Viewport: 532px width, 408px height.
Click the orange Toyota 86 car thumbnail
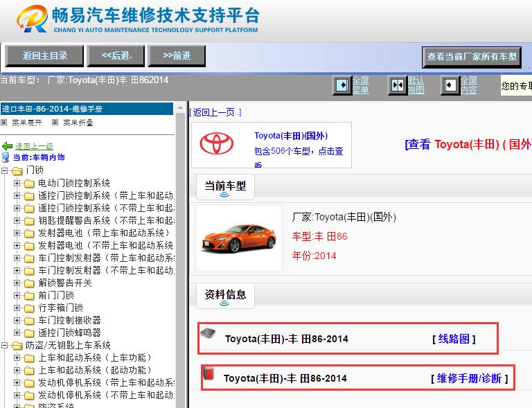pos(239,238)
